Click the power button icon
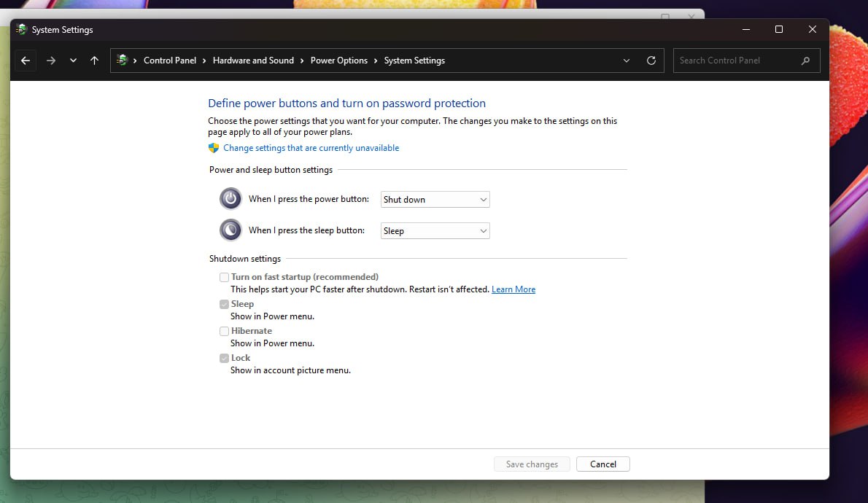868x503 pixels. click(x=230, y=199)
